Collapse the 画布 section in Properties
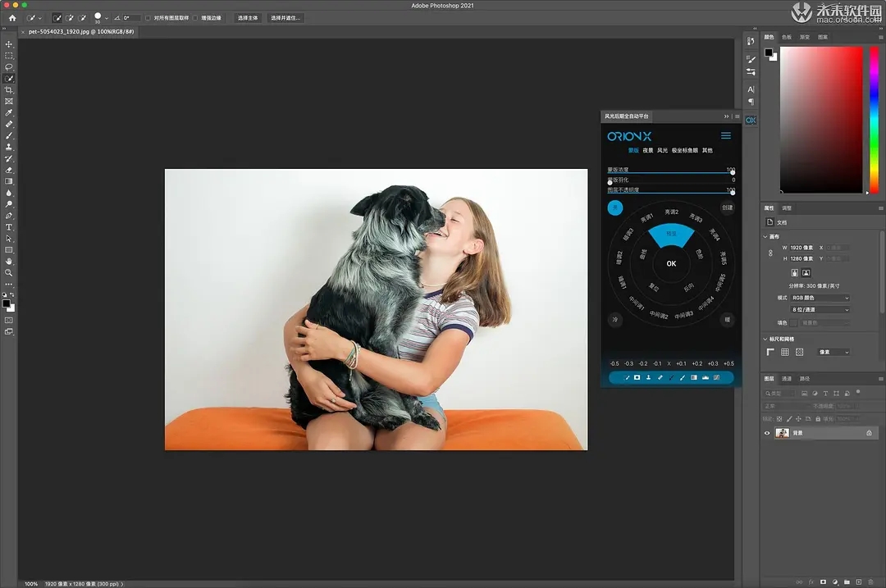The width and height of the screenshot is (886, 588). [x=765, y=237]
